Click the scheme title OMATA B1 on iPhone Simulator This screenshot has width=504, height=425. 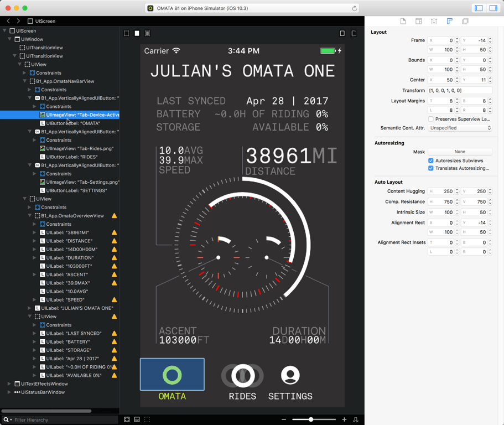click(202, 8)
